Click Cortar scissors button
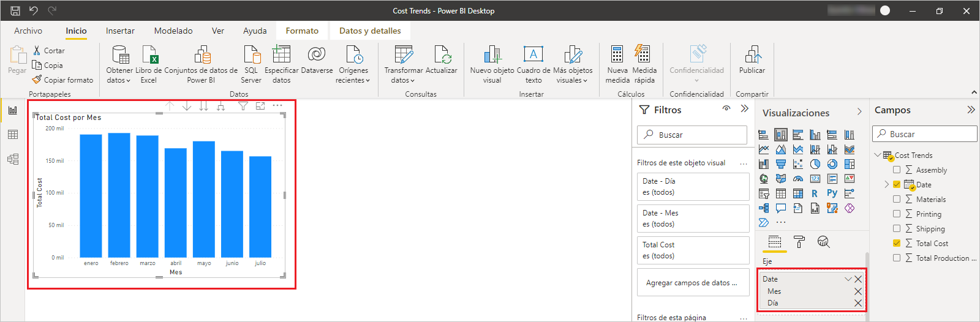Screen dimensions: 980x322 48,51
